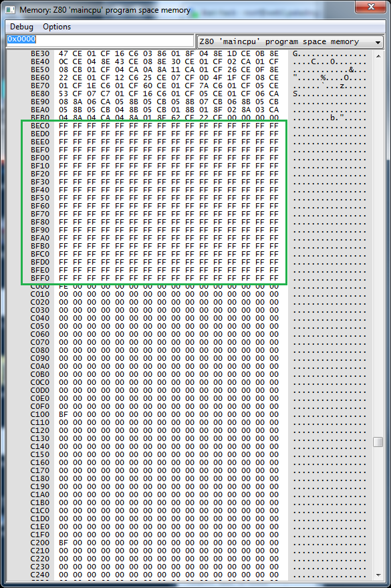
Task: Click first byte 22 in row BE60
Action: [63, 78]
